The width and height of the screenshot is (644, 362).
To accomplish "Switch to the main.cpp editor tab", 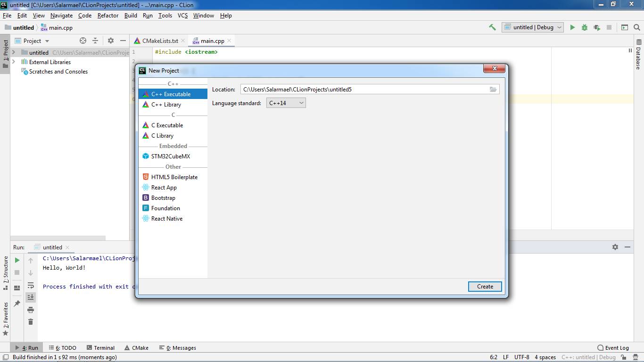I will pos(213,41).
